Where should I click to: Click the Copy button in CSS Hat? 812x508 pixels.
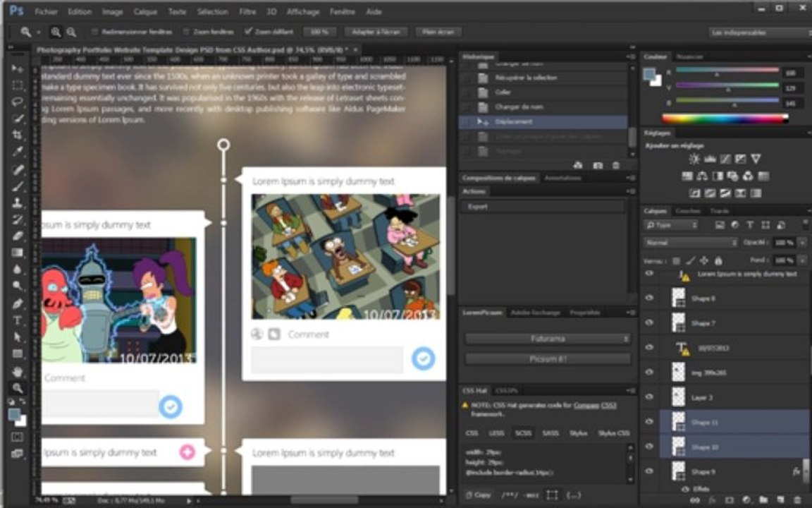[478, 495]
